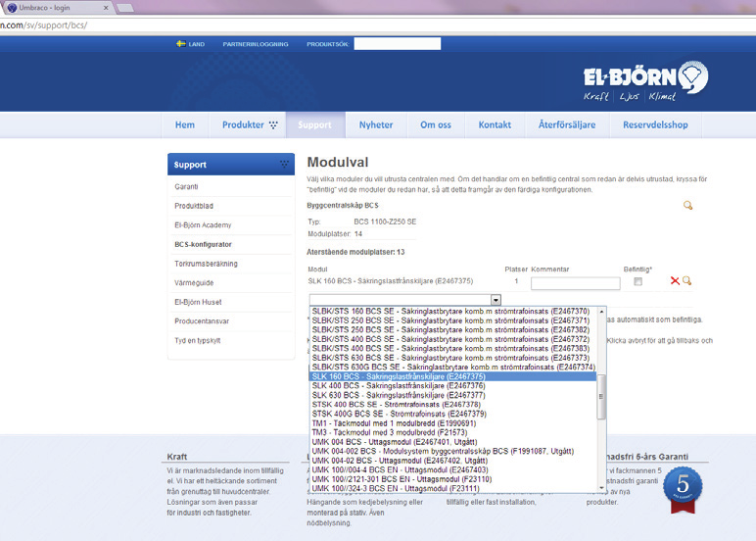Click the dropdown list scroll-down arrow
Image resolution: width=756 pixels, height=541 pixels.
tap(601, 488)
